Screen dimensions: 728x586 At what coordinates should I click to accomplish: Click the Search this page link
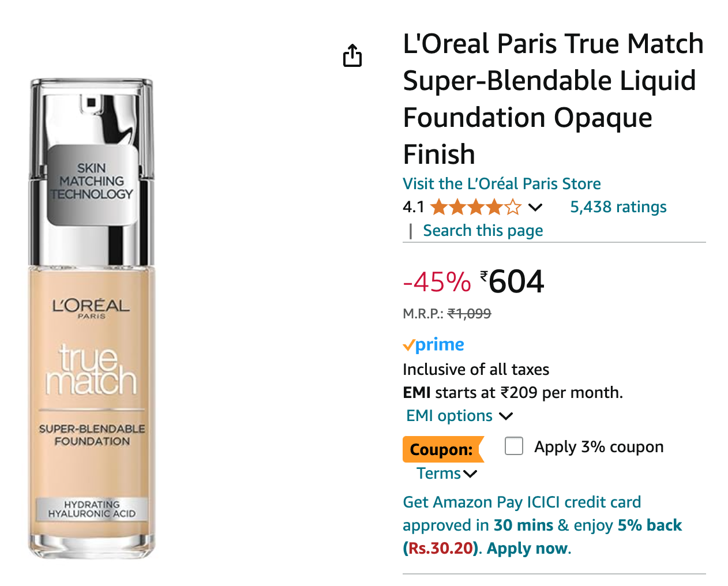tap(483, 231)
